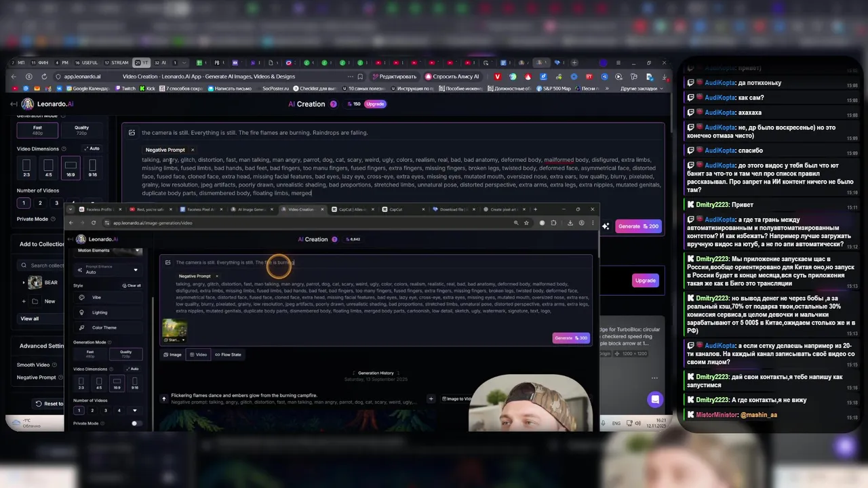Click start frame thumbnail in front window
Viewport: 868px width, 488px height.
coord(174,329)
